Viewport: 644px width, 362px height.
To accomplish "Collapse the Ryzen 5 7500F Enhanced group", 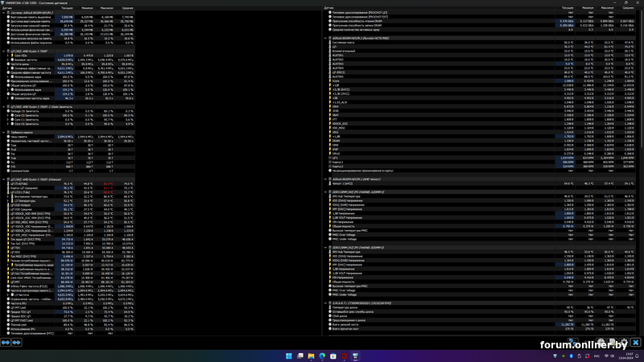I will coord(4,179).
